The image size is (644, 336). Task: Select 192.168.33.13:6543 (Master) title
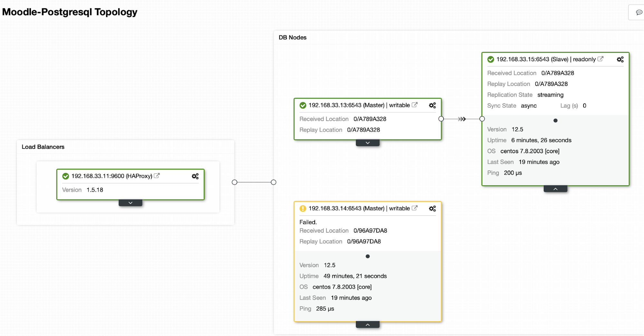(347, 105)
